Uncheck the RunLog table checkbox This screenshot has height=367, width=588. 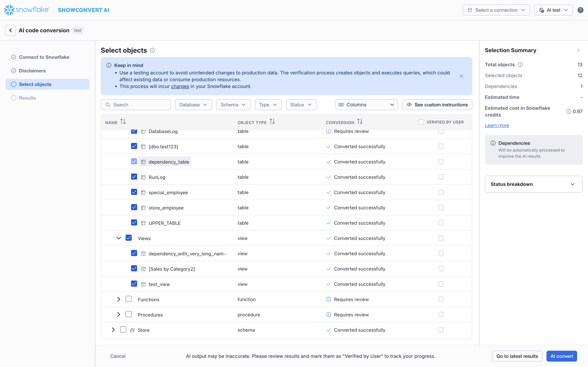tap(134, 177)
